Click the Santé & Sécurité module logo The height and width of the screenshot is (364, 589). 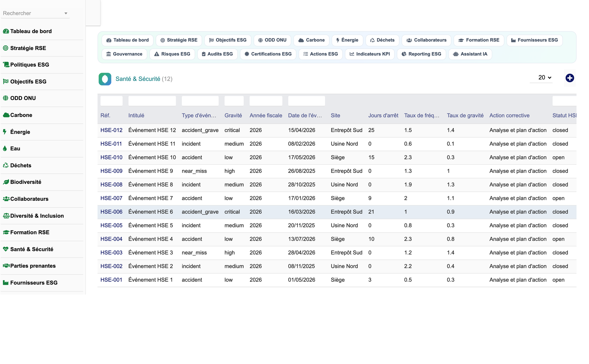tap(105, 79)
